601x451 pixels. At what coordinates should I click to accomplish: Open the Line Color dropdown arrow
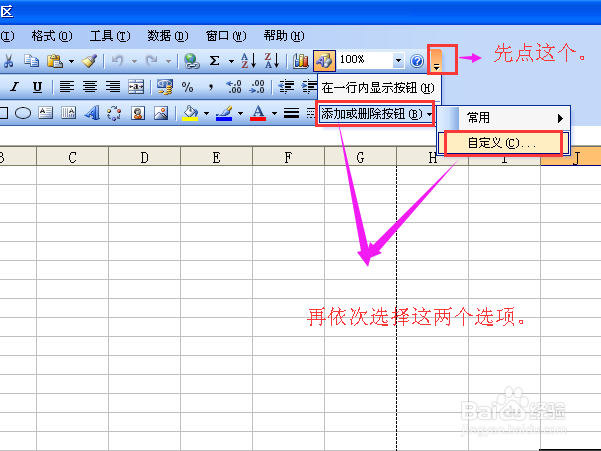pyautogui.click(x=240, y=113)
